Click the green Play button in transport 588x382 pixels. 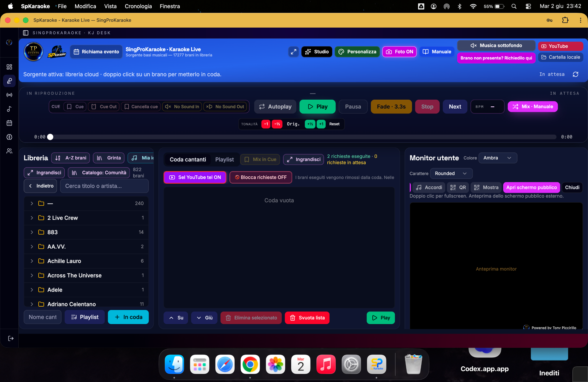click(318, 107)
